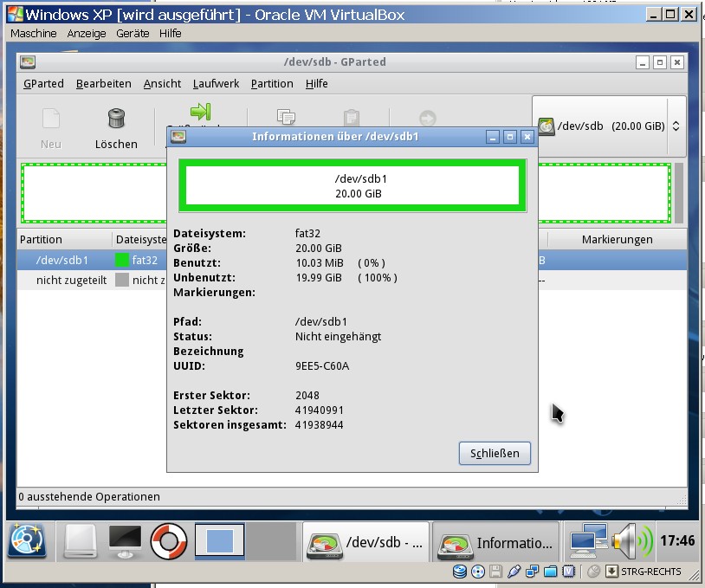Click the speaker volume tray icon
Screen dimensions: 705x588
(x=633, y=541)
